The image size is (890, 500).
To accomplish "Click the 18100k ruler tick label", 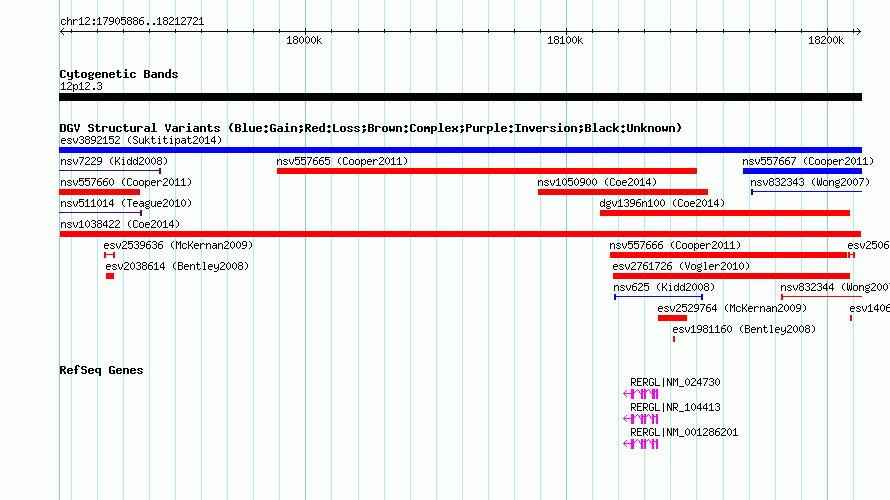I will coord(565,40).
